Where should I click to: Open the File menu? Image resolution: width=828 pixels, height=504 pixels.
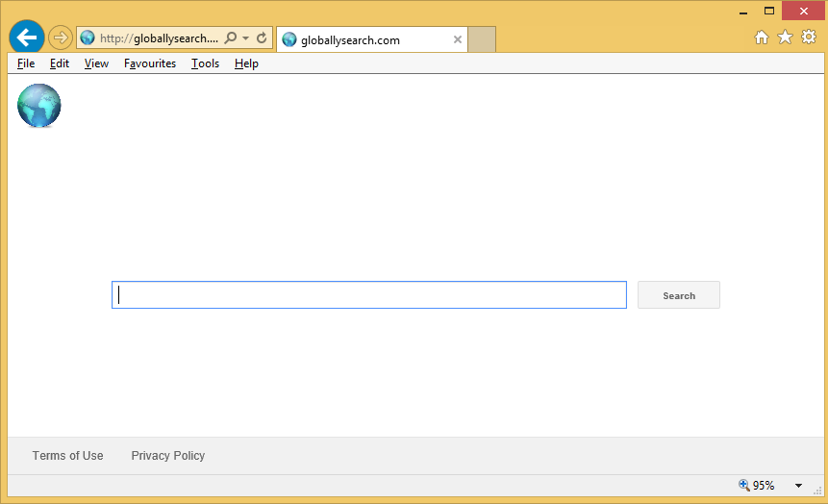coord(26,63)
